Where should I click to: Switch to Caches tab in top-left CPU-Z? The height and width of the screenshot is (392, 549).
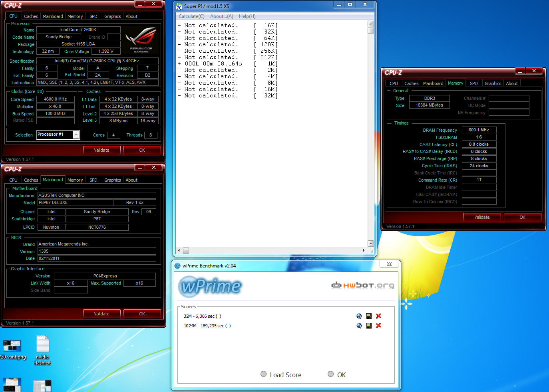pos(31,16)
